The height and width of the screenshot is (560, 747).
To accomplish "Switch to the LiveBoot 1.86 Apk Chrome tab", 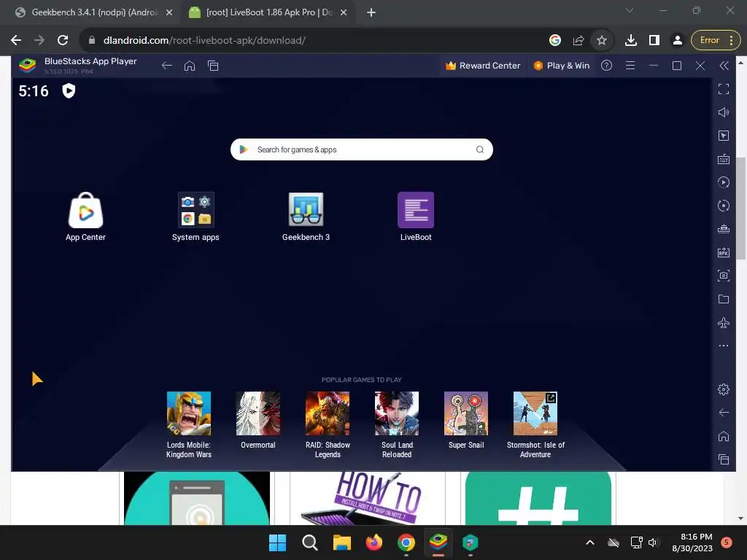I will click(x=268, y=12).
